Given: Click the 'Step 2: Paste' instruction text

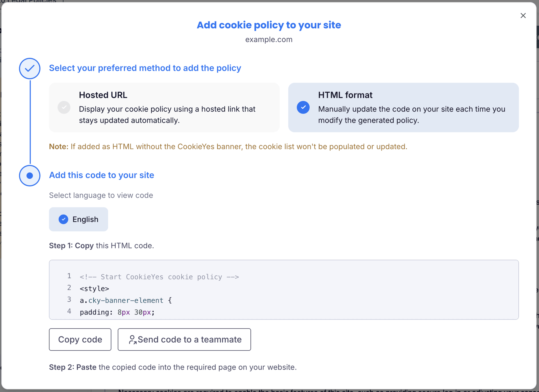Looking at the screenshot, I should point(173,367).
